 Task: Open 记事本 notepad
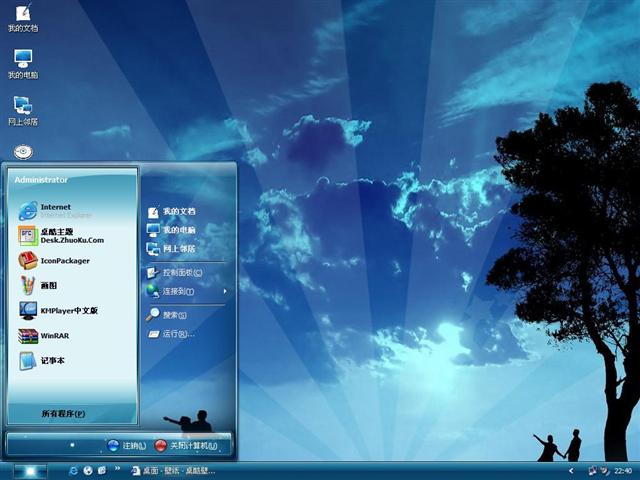coord(50,360)
